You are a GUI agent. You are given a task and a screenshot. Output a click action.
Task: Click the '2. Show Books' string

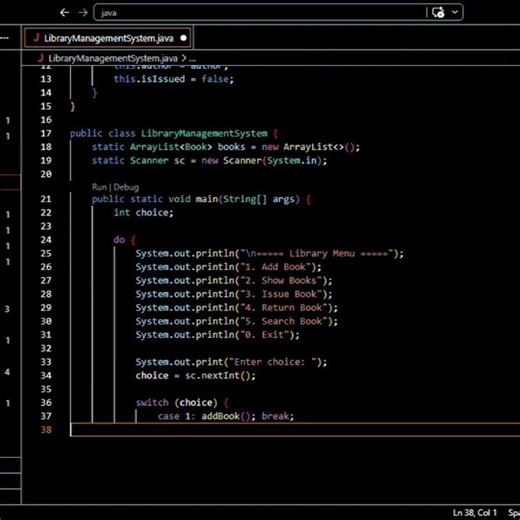(x=281, y=281)
